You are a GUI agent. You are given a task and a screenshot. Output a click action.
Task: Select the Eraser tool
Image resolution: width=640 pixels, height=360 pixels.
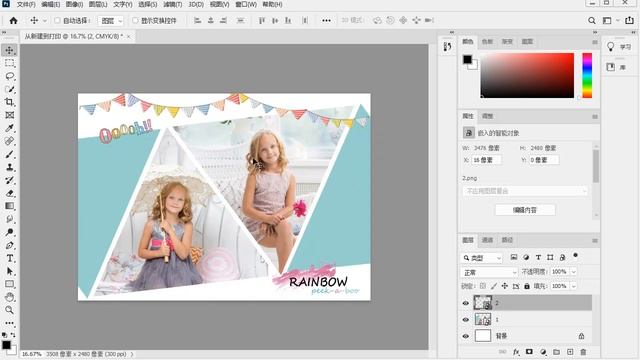coord(9,193)
